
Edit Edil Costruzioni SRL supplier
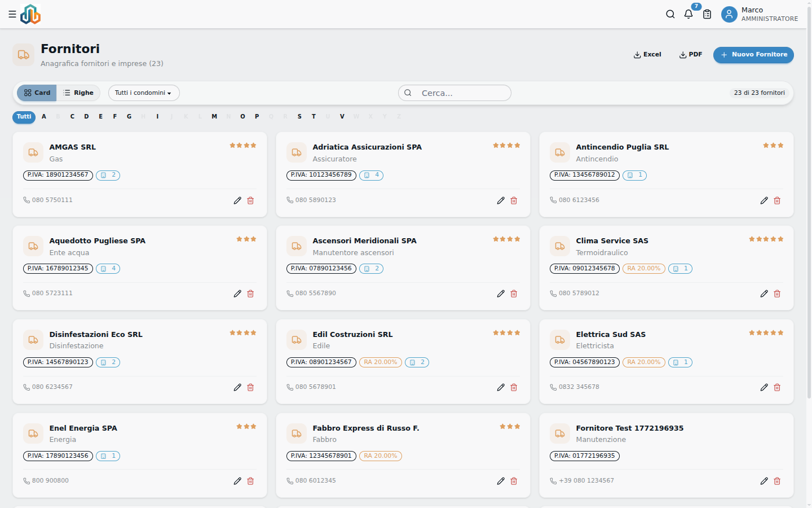pos(501,387)
